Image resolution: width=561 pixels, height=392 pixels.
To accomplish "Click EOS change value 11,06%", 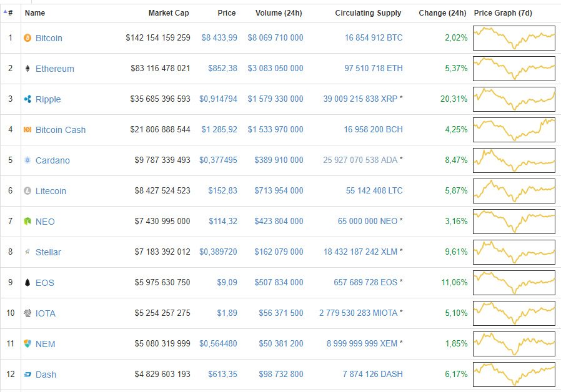I will 454,282.
